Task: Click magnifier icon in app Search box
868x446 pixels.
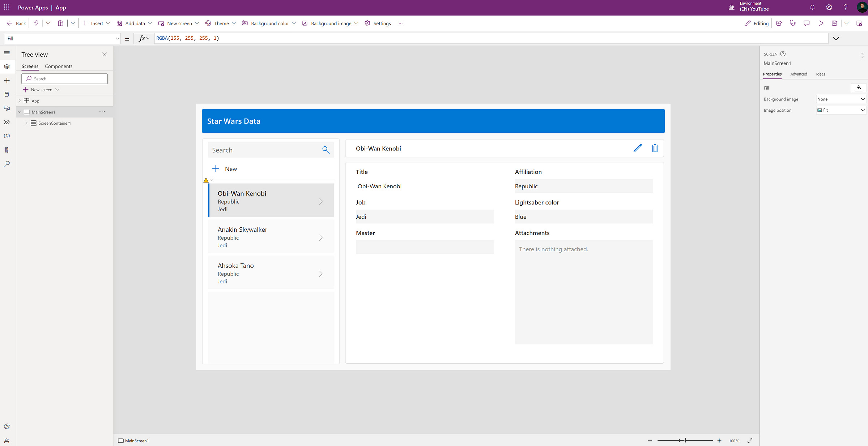Action: click(x=326, y=150)
